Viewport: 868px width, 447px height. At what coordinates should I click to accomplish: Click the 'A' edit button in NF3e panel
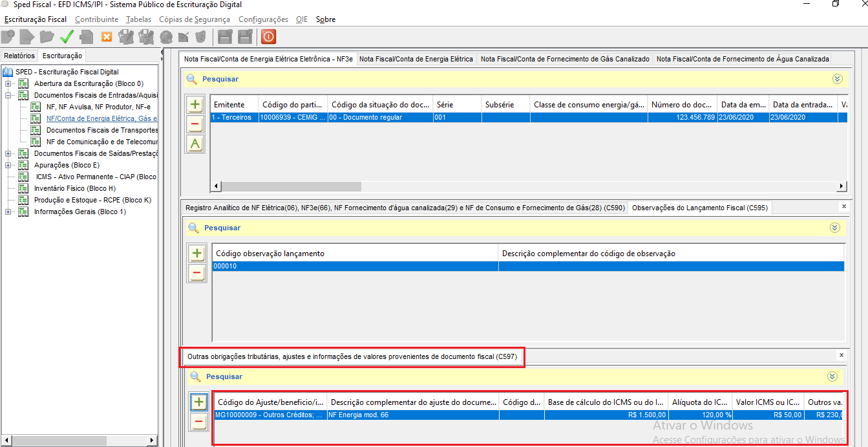tap(195, 144)
